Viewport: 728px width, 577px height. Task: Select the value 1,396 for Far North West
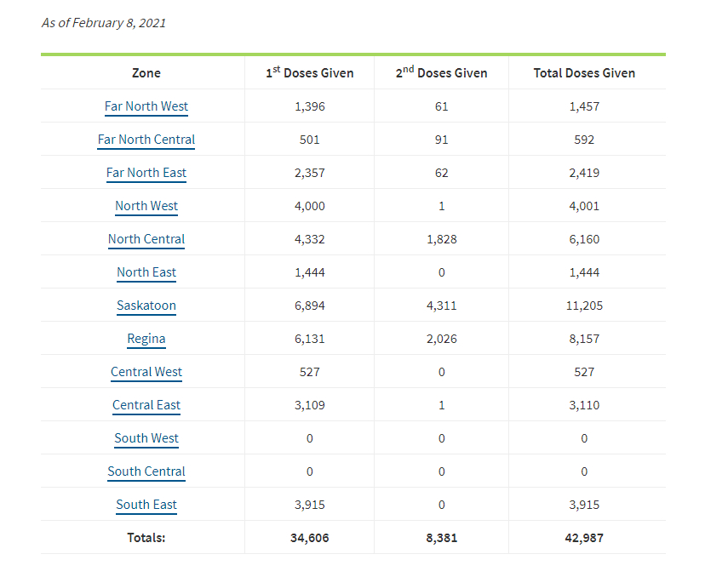point(310,106)
